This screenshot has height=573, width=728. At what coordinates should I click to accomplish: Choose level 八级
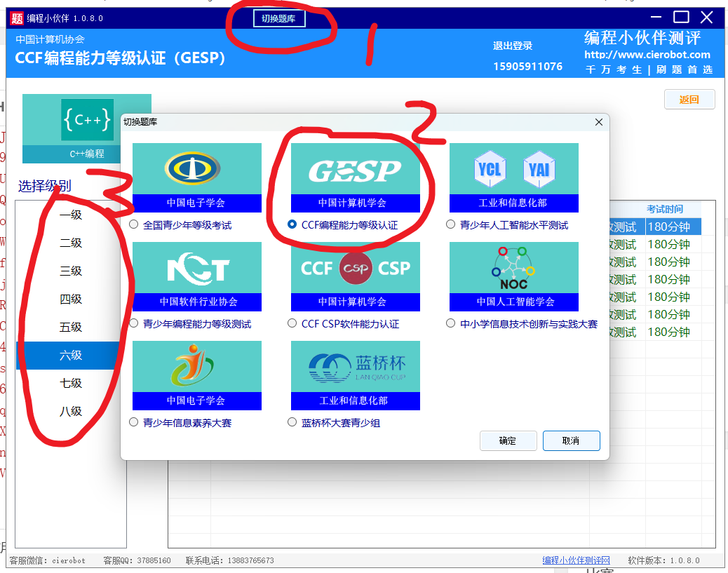point(71,412)
